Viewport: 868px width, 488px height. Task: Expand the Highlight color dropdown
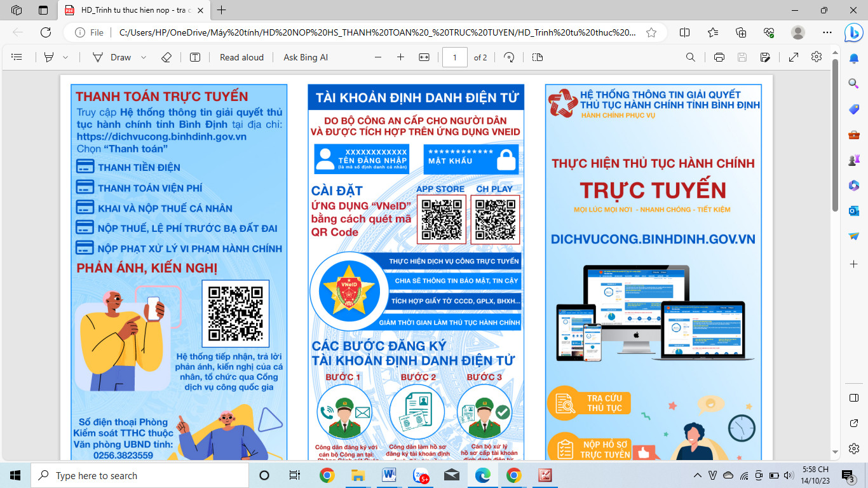click(65, 57)
